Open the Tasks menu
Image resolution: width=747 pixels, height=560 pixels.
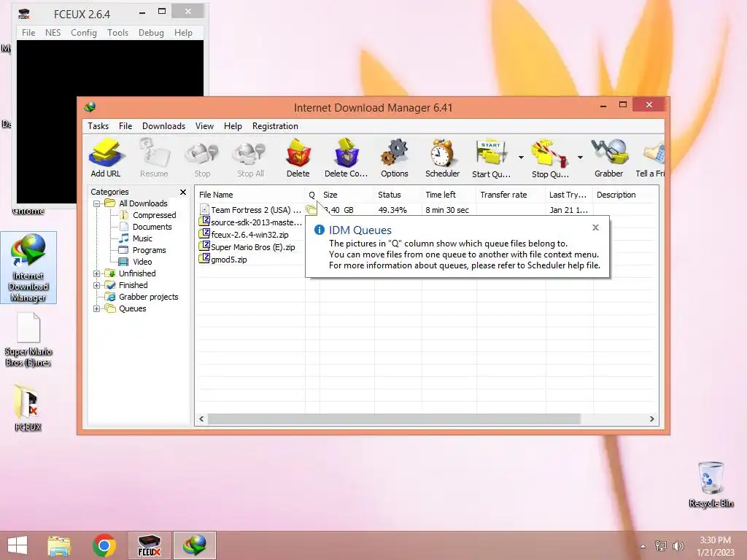pyautogui.click(x=98, y=126)
